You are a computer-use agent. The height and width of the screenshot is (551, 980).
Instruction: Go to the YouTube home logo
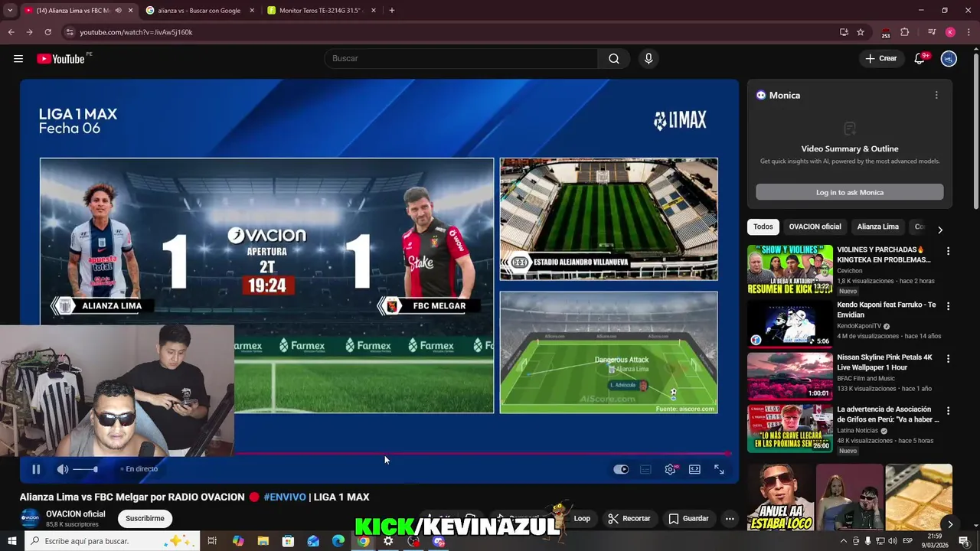pos(60,59)
